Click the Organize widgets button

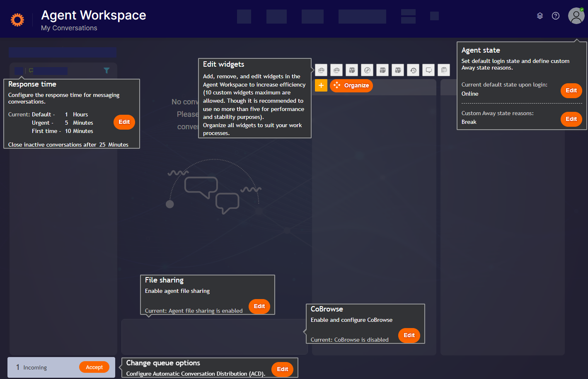coord(351,85)
